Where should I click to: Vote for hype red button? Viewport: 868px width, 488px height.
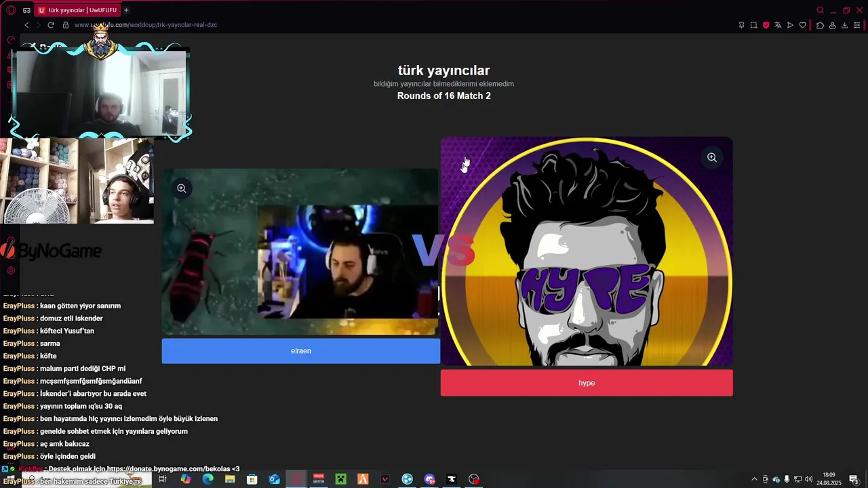tap(587, 383)
